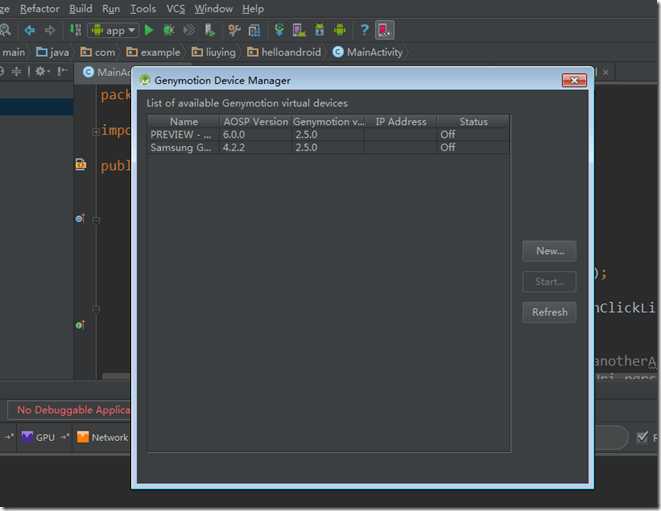Open the Tools menu
Viewport: 661px width, 511px height.
143,9
